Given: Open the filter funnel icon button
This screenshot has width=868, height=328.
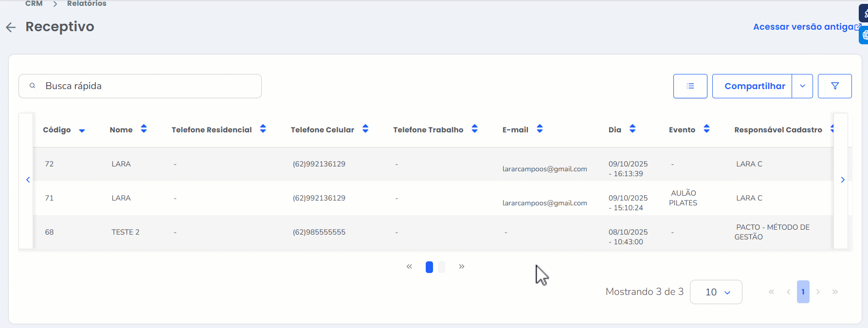Looking at the screenshot, I should tap(834, 86).
